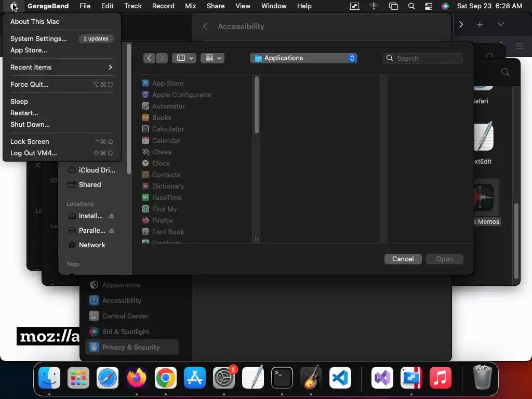Image resolution: width=532 pixels, height=399 pixels.
Task: Open the tab list chevron dropdown
Action: 500,25
